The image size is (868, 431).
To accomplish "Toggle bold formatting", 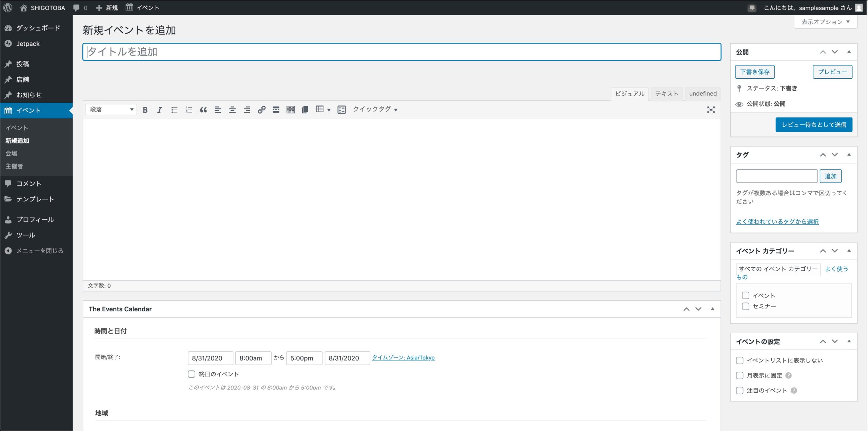I will click(x=145, y=110).
